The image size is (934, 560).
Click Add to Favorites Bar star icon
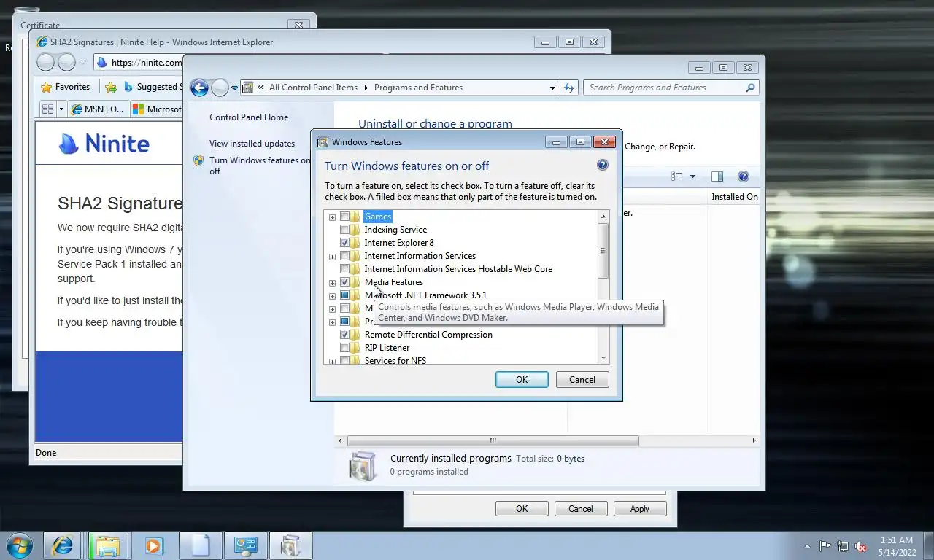(111, 87)
